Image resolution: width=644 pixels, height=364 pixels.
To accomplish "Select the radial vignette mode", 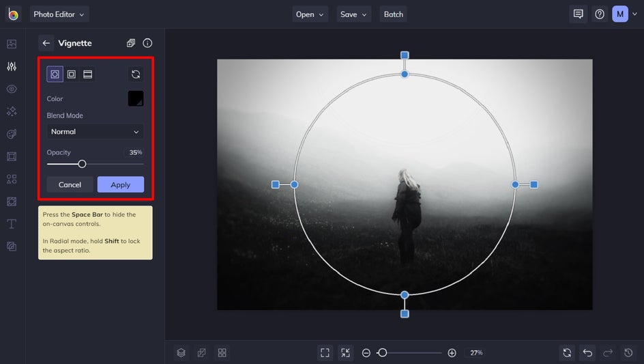I will click(x=55, y=74).
